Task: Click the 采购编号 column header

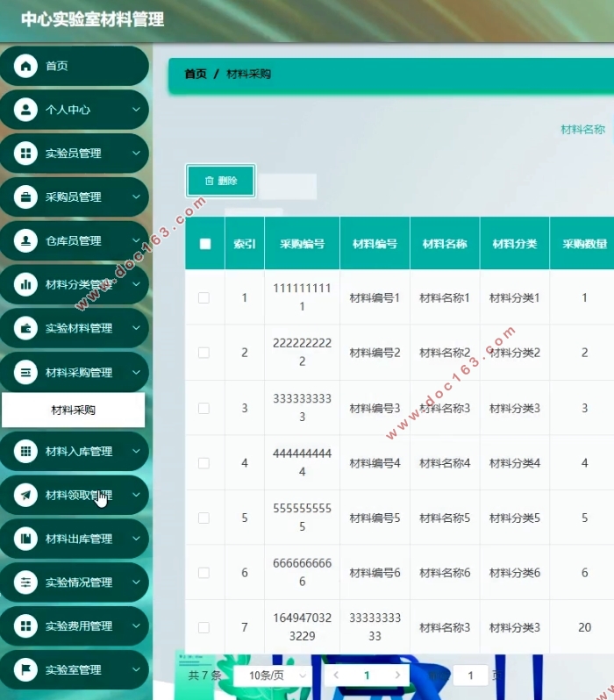Action: (303, 244)
